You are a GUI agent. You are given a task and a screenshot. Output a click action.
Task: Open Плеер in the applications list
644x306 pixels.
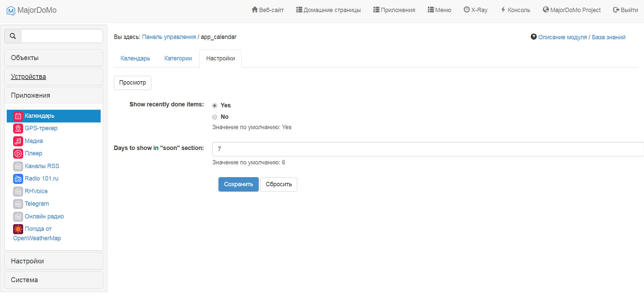click(x=34, y=153)
